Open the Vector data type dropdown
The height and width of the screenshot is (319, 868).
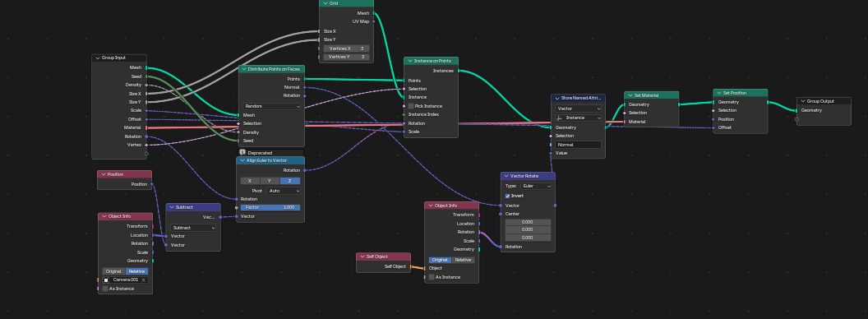tap(578, 109)
